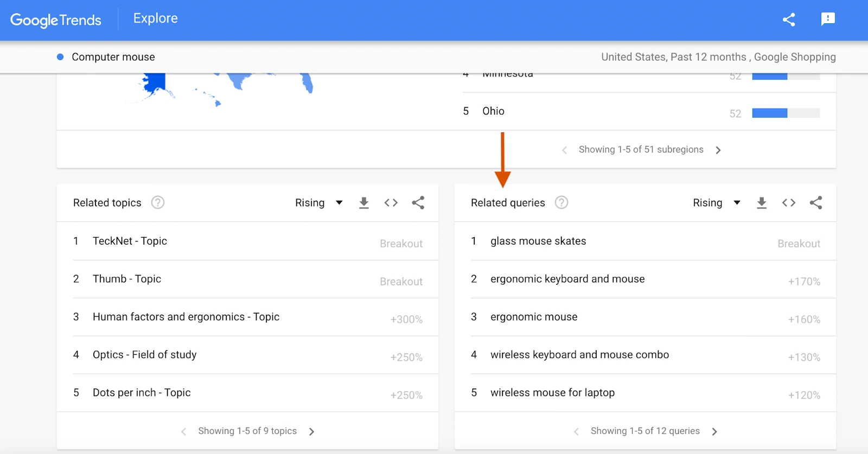
Task: Click the Ohio interest bar
Action: (786, 113)
